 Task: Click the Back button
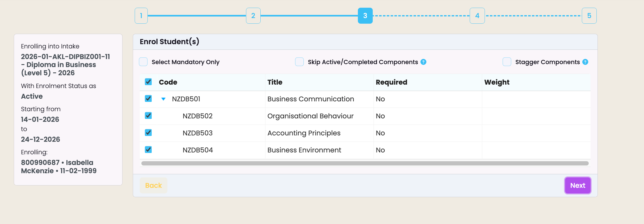(154, 185)
